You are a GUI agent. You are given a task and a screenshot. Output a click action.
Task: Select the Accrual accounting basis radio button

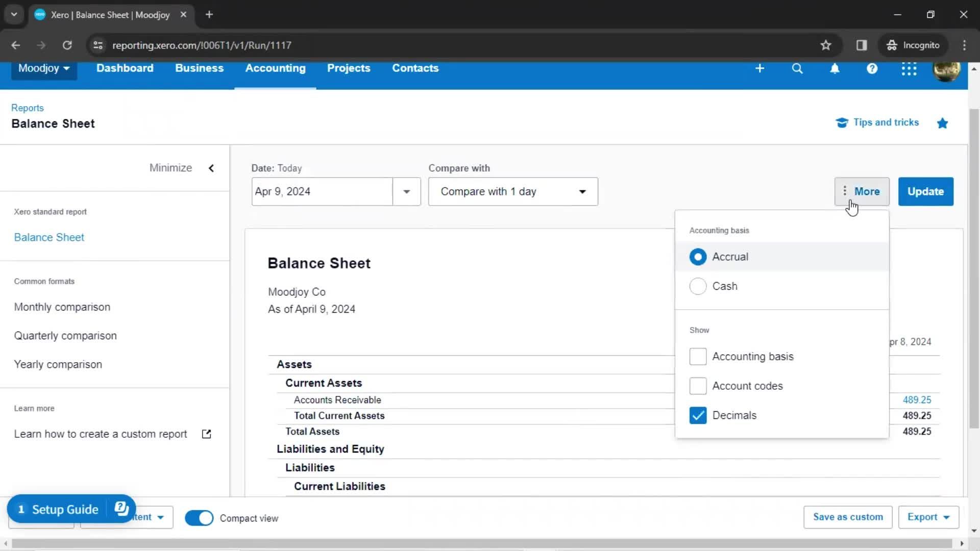[698, 257]
